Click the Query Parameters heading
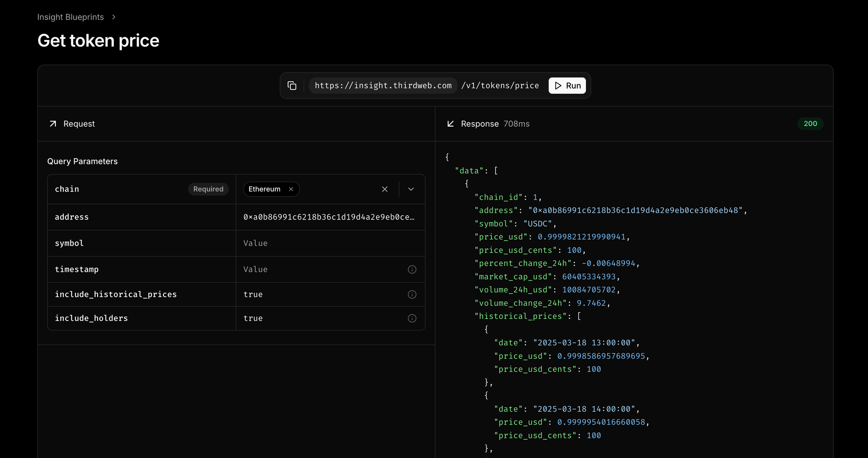868x458 pixels. coord(82,161)
